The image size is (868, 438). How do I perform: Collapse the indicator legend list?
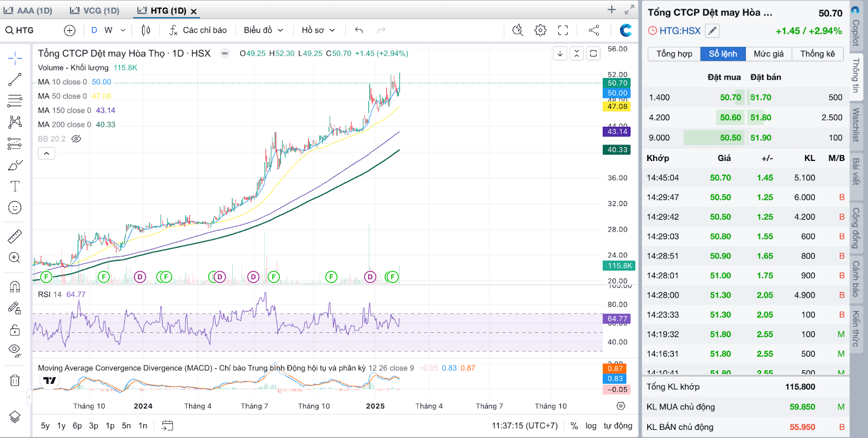[x=47, y=153]
